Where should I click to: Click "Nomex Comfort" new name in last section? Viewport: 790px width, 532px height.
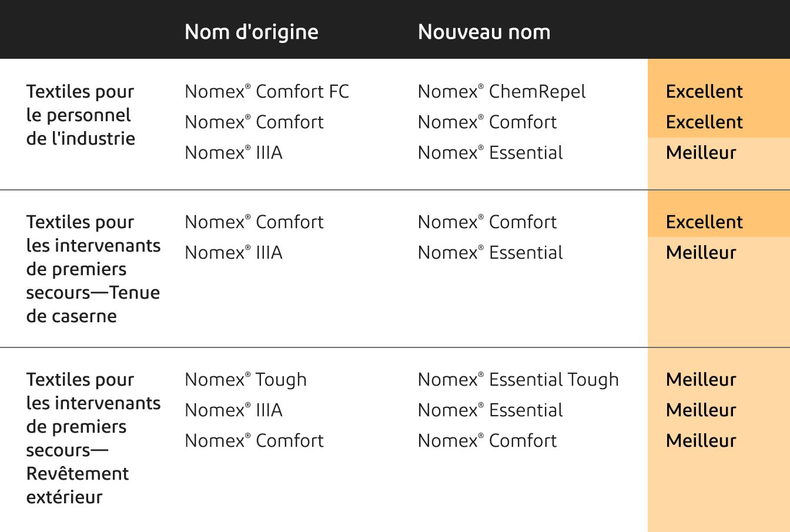[487, 441]
